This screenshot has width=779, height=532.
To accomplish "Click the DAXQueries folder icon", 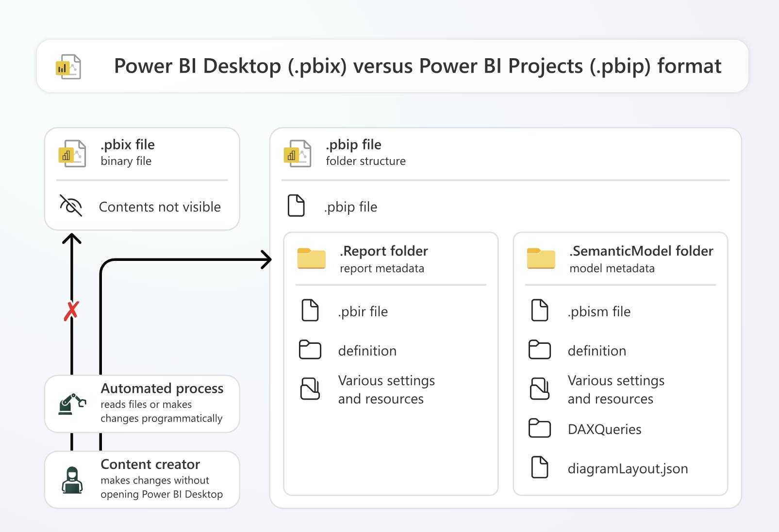I will pos(540,428).
